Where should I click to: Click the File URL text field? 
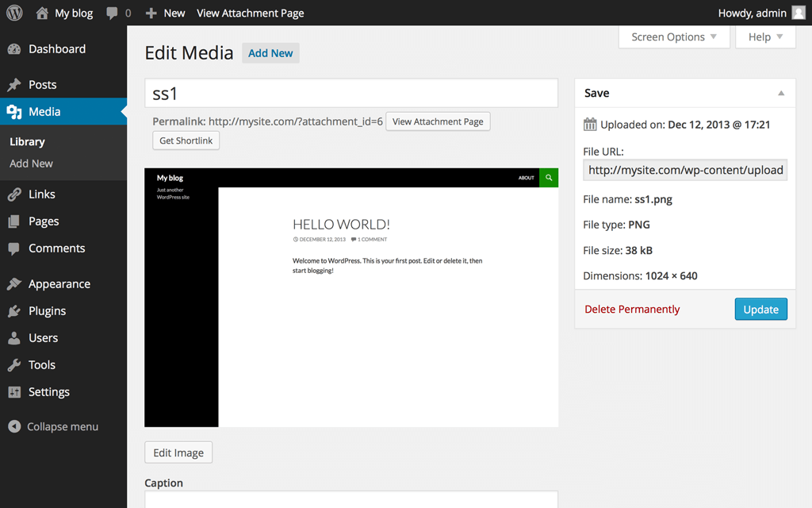pyautogui.click(x=685, y=170)
